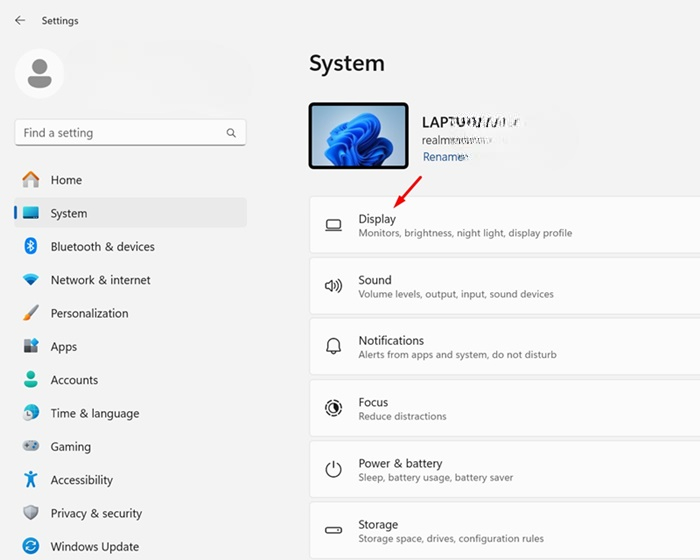Viewport: 700px width, 560px height.
Task: Click "Sleep, battery usage, battery saver" text
Action: coord(436,477)
